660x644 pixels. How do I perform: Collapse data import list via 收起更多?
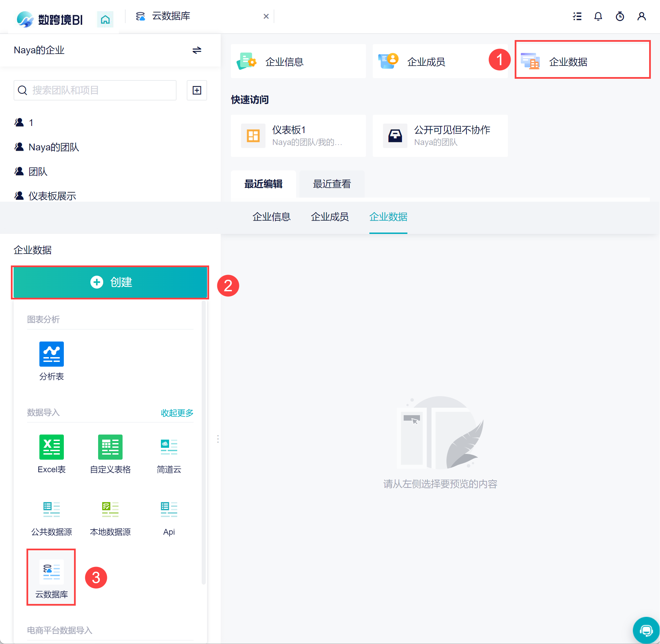[x=177, y=413]
